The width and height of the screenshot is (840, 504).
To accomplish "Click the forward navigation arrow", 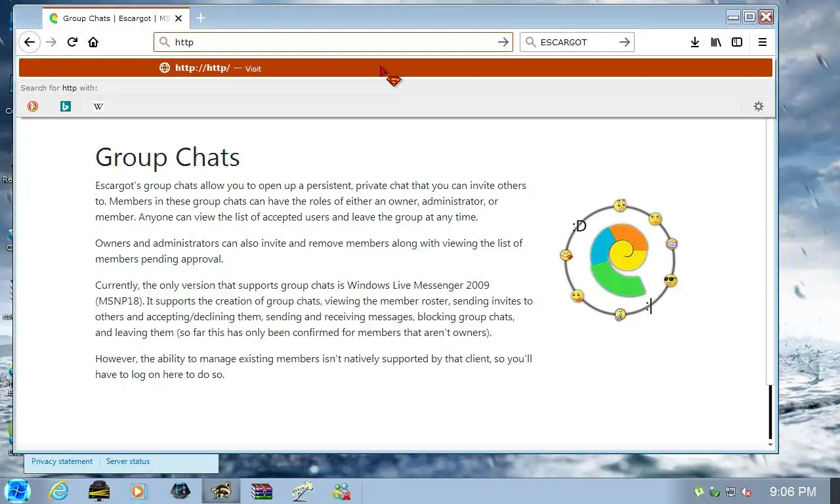I will point(51,42).
